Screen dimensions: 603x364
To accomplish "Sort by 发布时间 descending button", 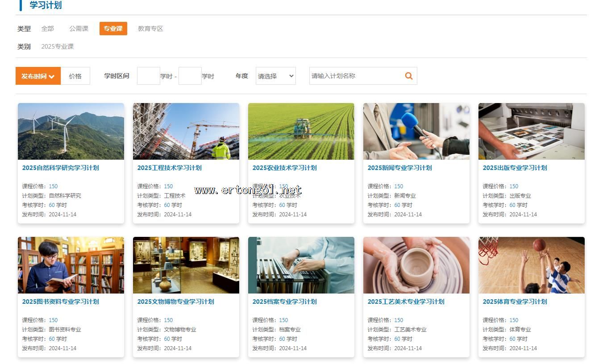I will pyautogui.click(x=38, y=76).
